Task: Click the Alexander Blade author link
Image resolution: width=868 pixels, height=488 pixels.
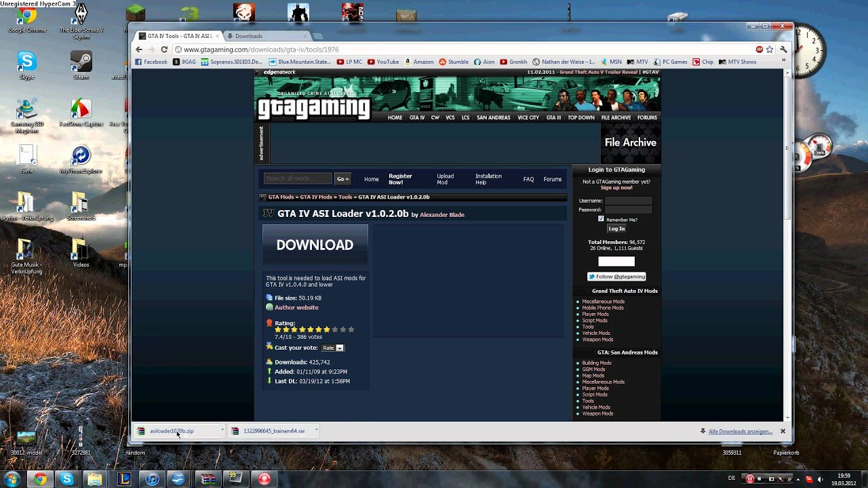Action: click(x=442, y=215)
